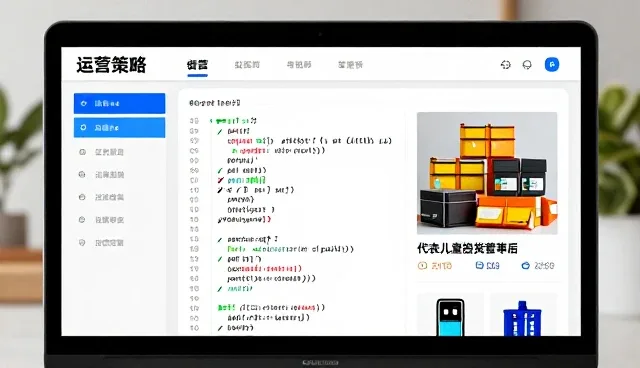
Task: Click the icon of second gray sidebar entry
Action: coord(82,175)
